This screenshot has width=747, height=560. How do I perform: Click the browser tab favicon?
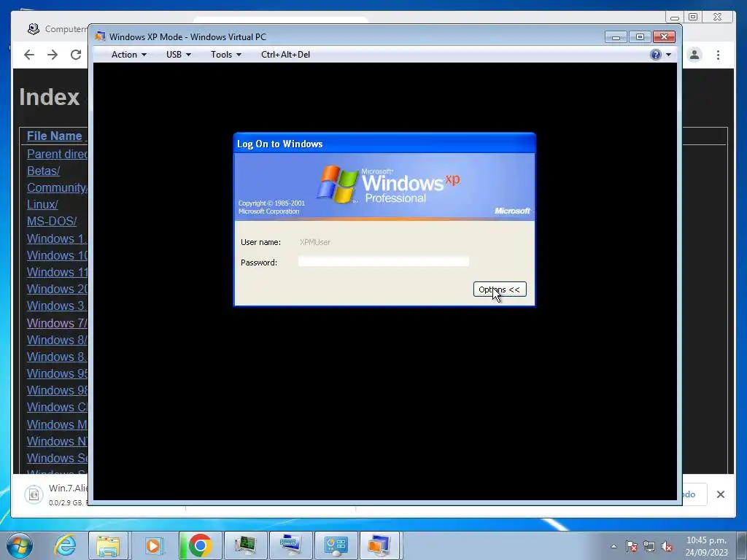pos(34,29)
